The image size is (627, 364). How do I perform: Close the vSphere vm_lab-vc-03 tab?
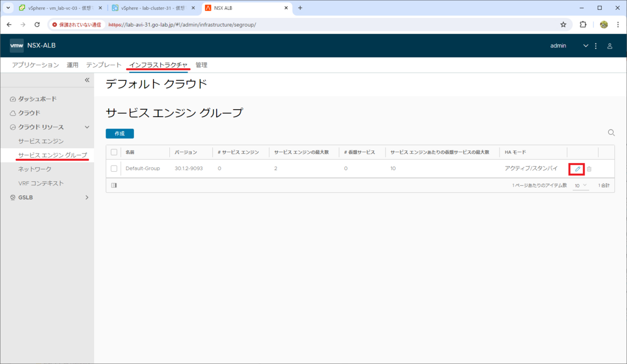(x=100, y=8)
